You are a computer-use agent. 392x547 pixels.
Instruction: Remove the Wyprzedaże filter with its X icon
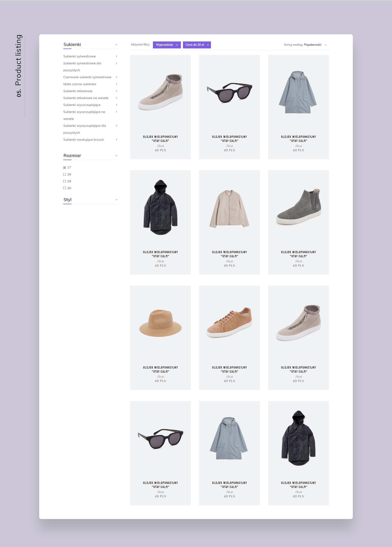coord(177,45)
